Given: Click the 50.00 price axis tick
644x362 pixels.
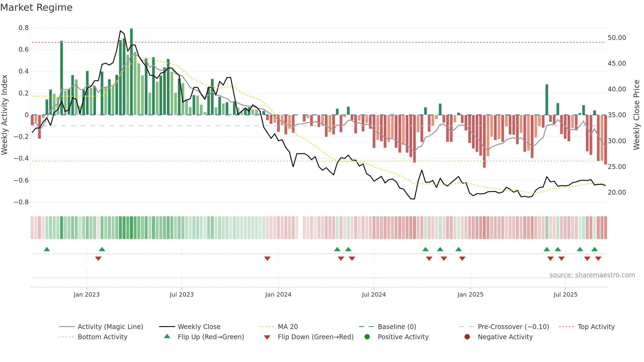Looking at the screenshot, I should pyautogui.click(x=617, y=38).
